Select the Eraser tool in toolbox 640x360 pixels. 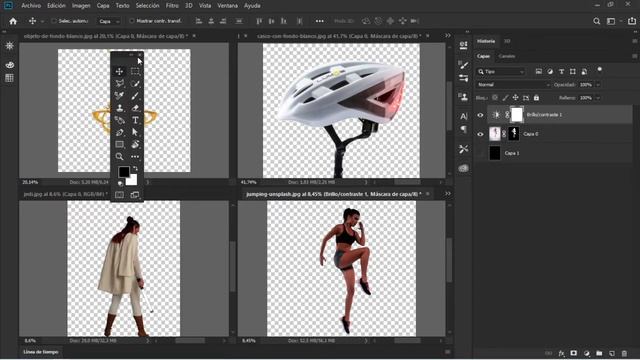(135, 108)
